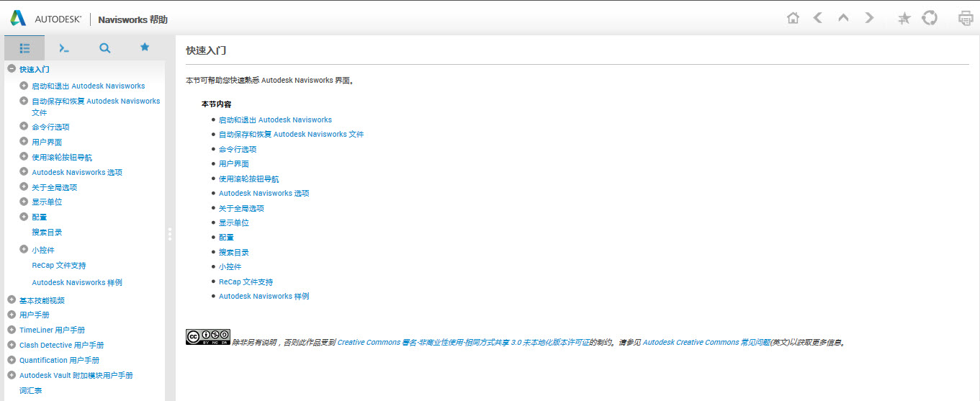Collapse the 快速入门 tree node

pyautogui.click(x=12, y=68)
